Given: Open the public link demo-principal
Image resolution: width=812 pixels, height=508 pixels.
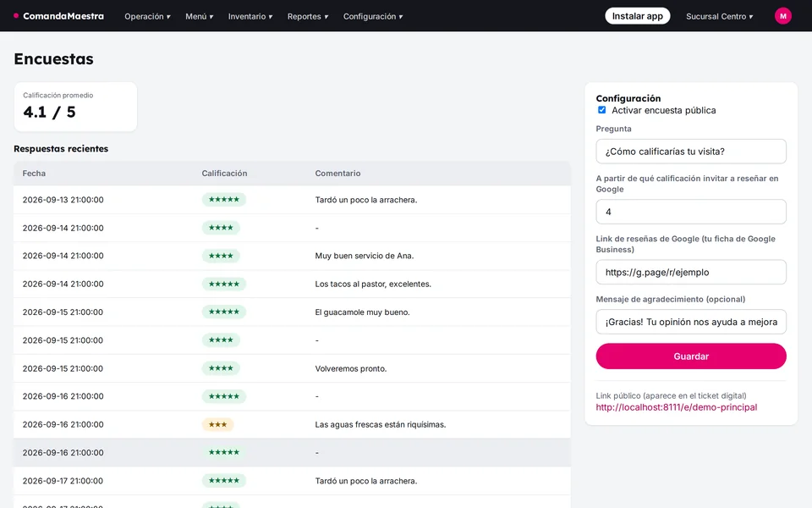Looking at the screenshot, I should tap(677, 407).
